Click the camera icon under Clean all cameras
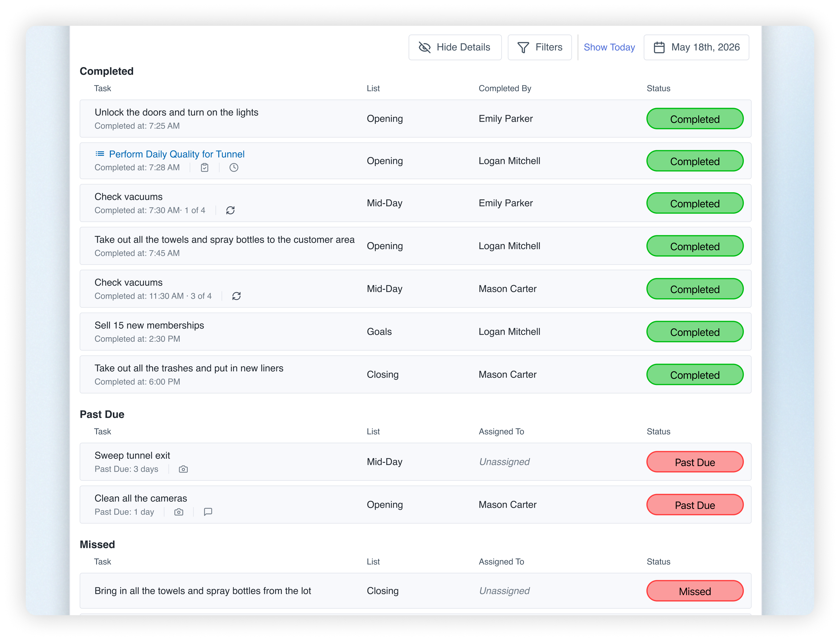 (179, 512)
